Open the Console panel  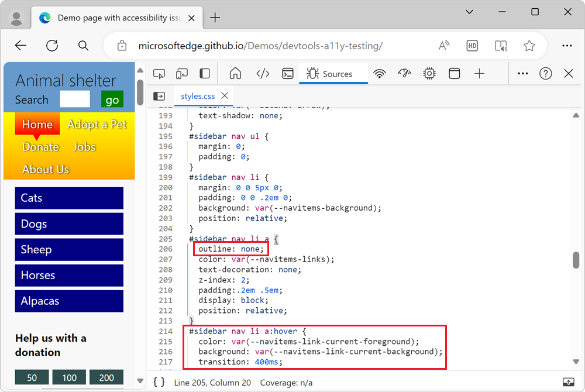pos(287,73)
